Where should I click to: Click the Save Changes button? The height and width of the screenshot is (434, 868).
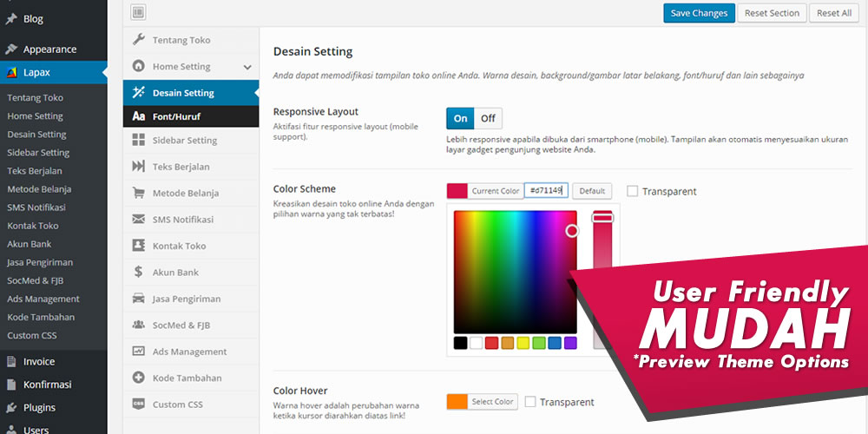point(699,13)
